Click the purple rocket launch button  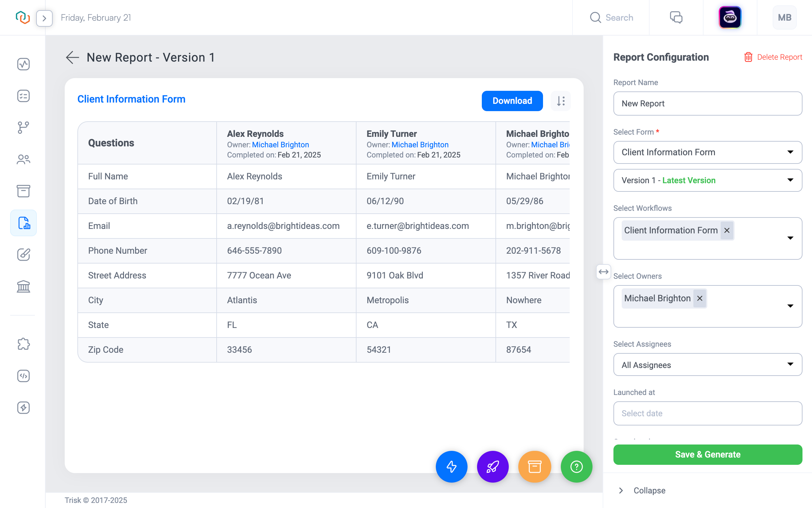click(x=493, y=467)
